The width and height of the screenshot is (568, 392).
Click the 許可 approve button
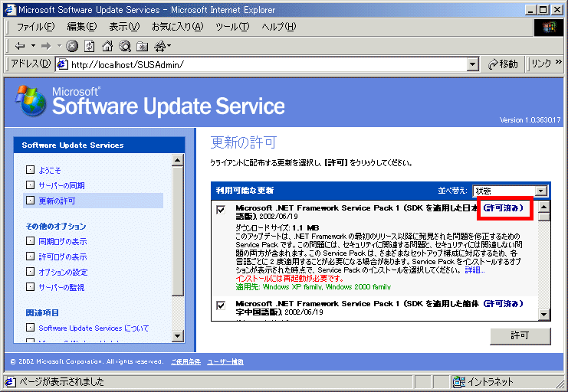coord(520,336)
